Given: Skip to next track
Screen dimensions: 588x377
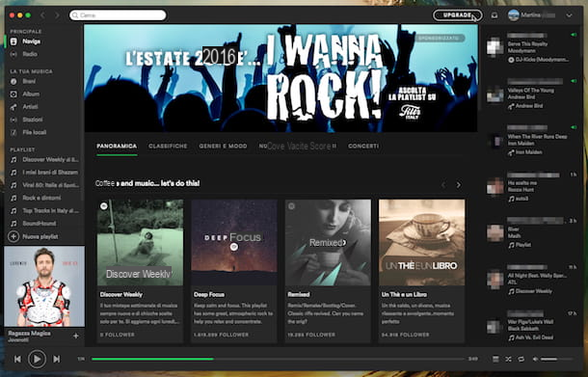Looking at the screenshot, I should coord(56,359).
